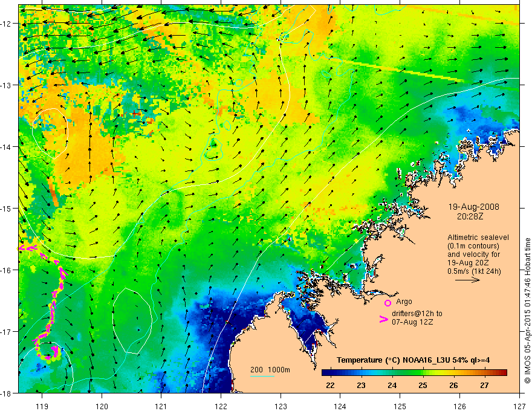Click the latitude axis label -15
532x411 pixels.
(6, 208)
